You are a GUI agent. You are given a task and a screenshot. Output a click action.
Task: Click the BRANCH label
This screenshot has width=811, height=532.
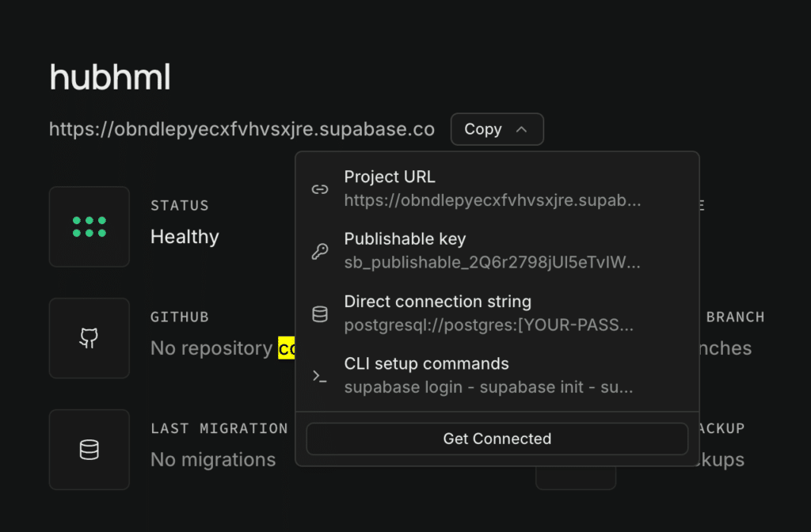[736, 317]
